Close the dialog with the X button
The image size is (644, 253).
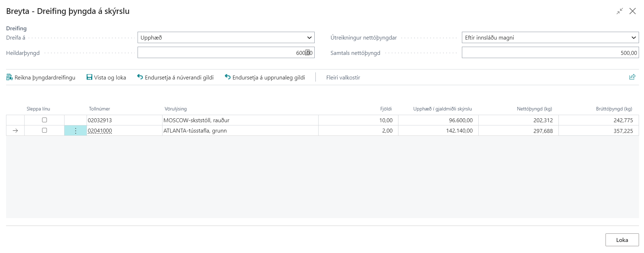[633, 11]
